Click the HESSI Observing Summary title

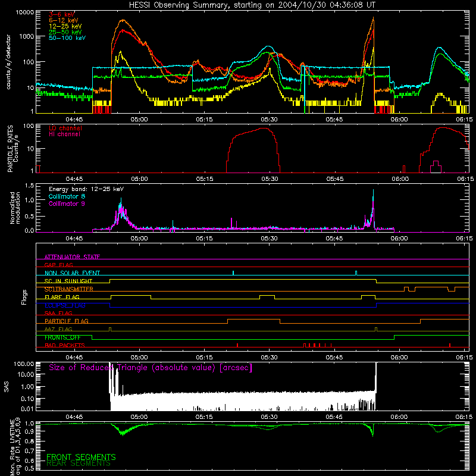click(x=252, y=5)
